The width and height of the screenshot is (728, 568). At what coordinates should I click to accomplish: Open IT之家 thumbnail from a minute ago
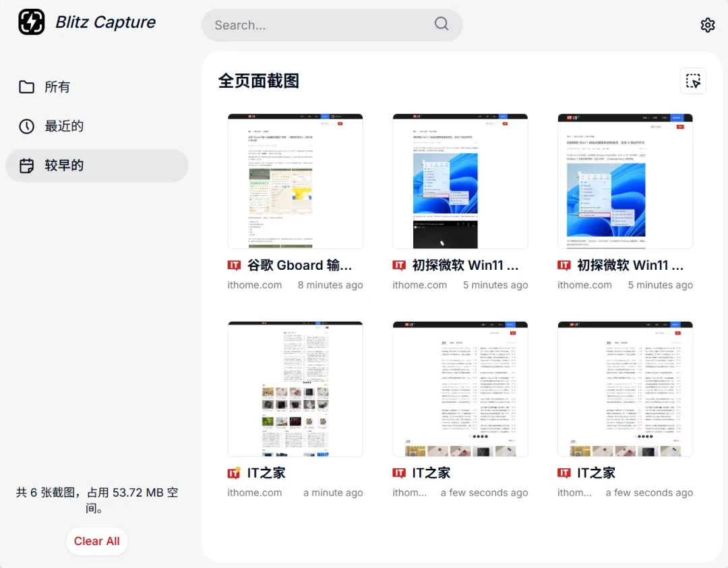click(295, 389)
